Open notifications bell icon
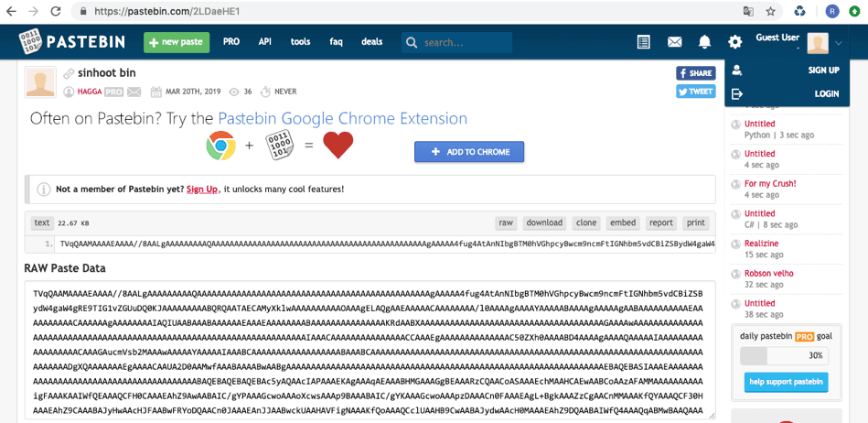This screenshot has height=423, width=868. click(x=704, y=41)
